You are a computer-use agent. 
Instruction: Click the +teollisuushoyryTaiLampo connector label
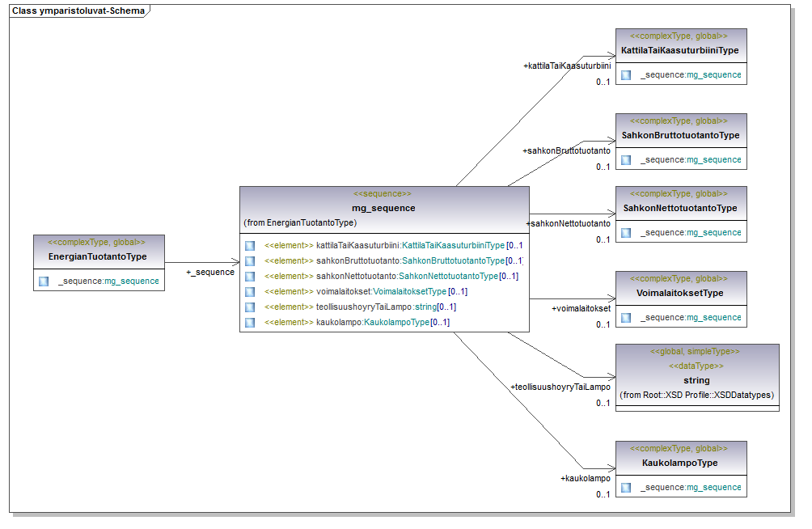pyautogui.click(x=560, y=387)
